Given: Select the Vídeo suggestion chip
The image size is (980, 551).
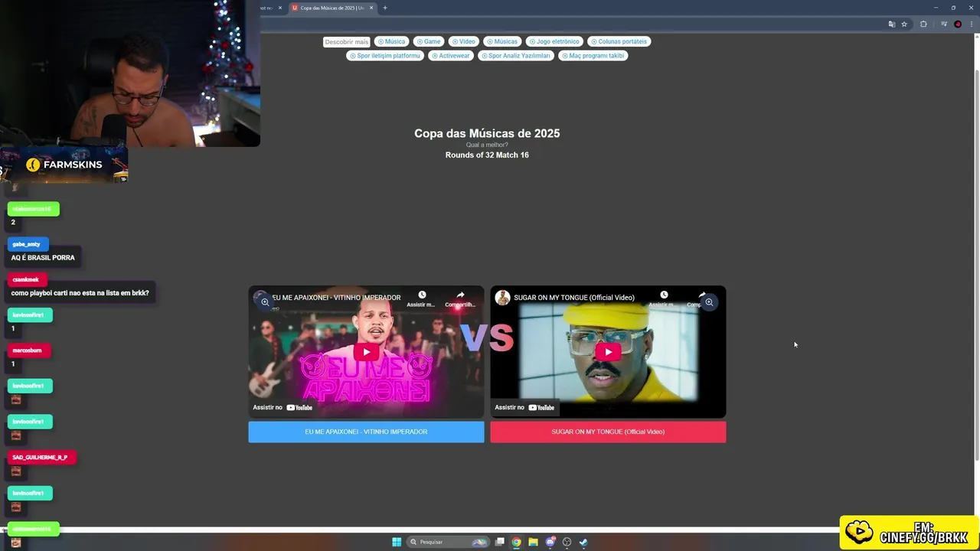Looking at the screenshot, I should pyautogui.click(x=463, y=41).
